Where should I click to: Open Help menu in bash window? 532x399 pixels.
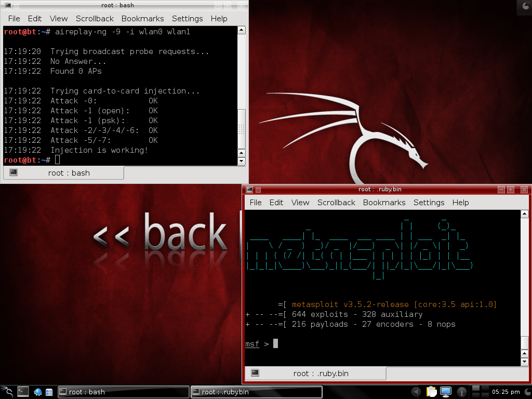click(219, 19)
